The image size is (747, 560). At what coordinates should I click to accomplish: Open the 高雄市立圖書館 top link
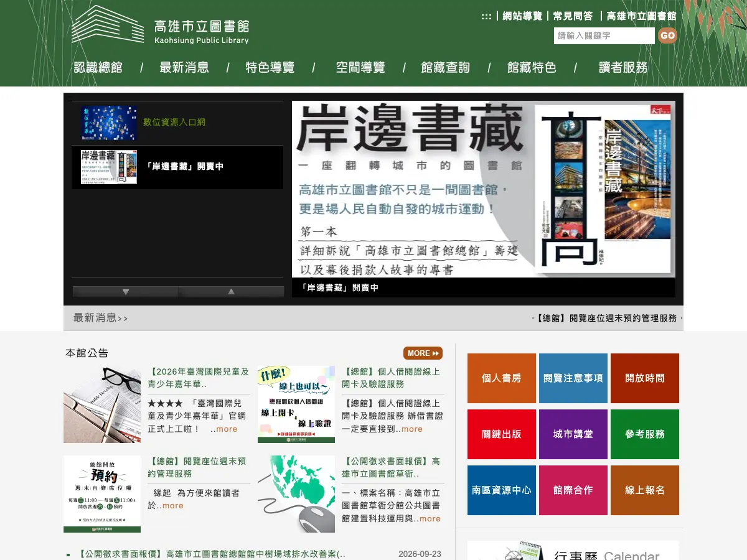(x=641, y=16)
